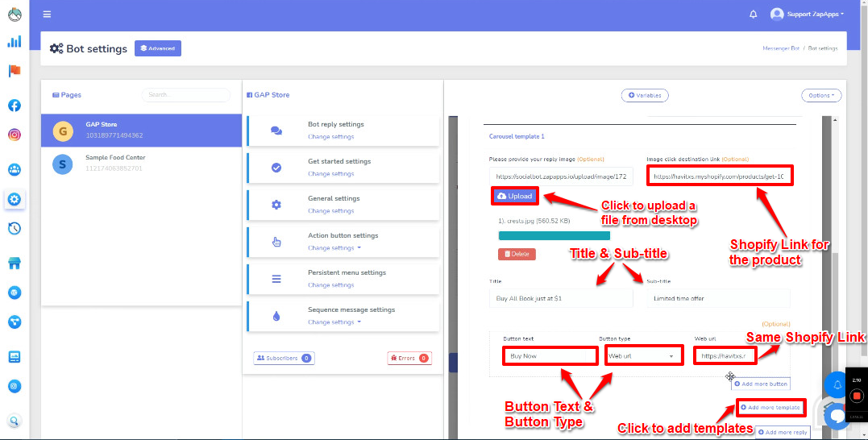Open Change settings under General settings

point(331,211)
